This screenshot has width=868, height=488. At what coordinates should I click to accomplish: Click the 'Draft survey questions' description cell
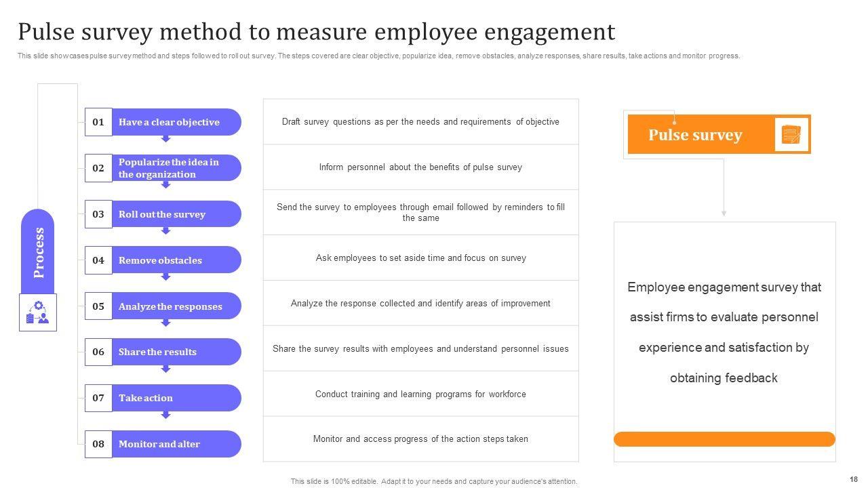(x=420, y=122)
